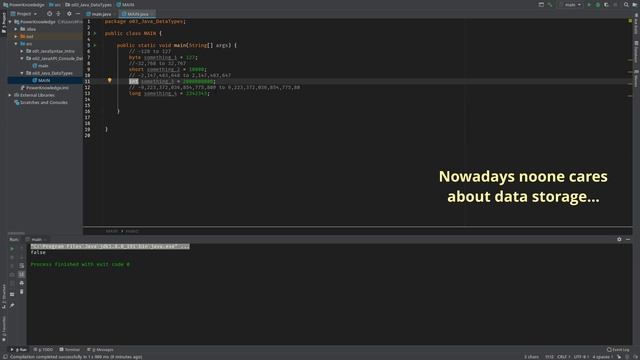640x360 pixels.
Task: Click the UTF-8 encoding status bar entry
Action: [580, 357]
